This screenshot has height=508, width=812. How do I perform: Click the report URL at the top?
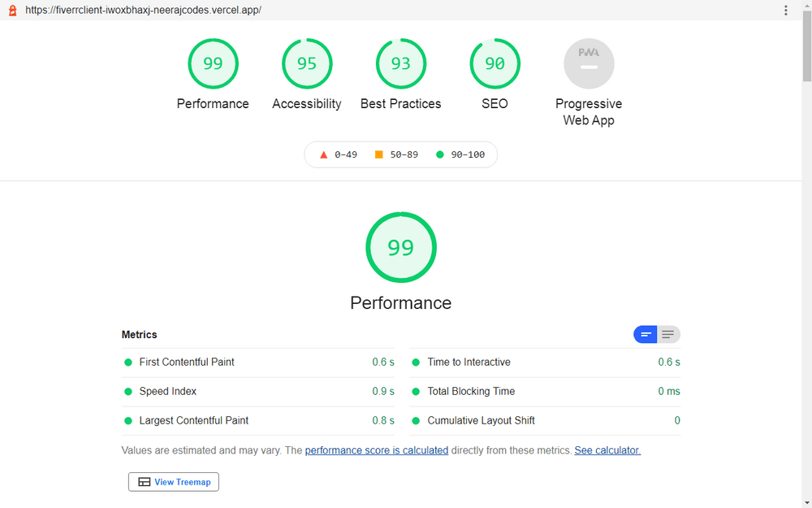(142, 11)
